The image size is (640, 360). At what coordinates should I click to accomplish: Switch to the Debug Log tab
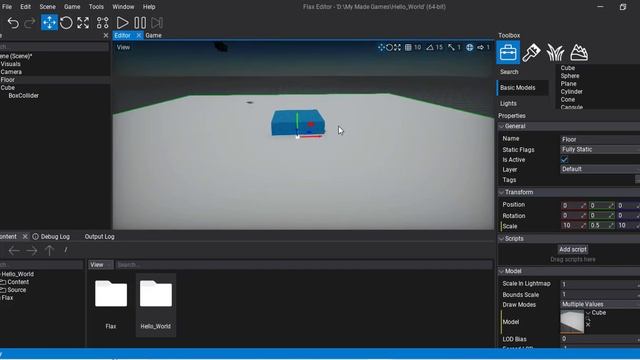[x=55, y=236]
